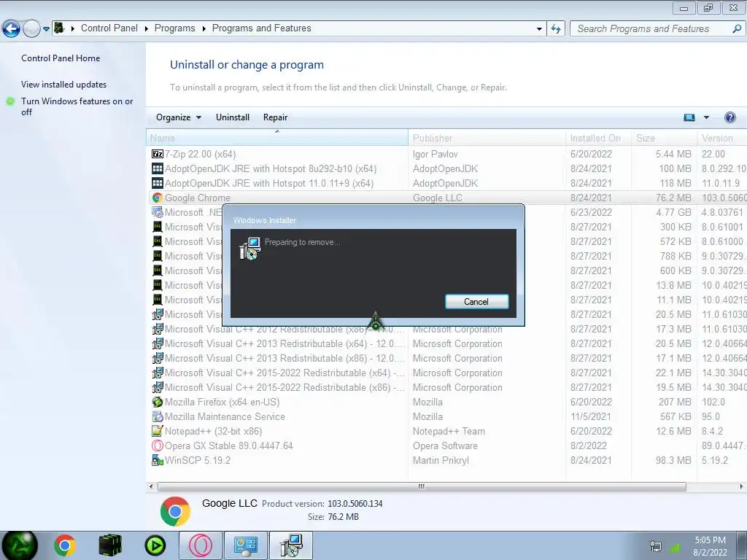Click the AdoptOpenJDK 8u292-b10 row icon
Screen dimensions: 747x560
pos(158,168)
